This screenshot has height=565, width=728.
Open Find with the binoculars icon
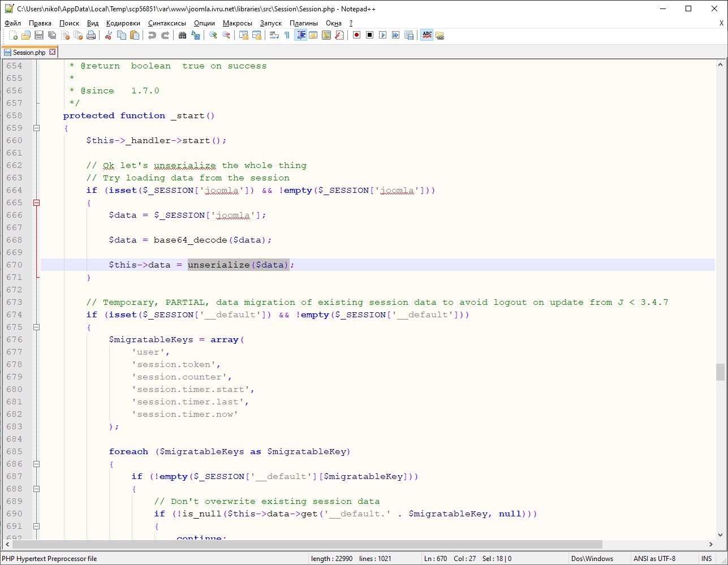(x=182, y=36)
